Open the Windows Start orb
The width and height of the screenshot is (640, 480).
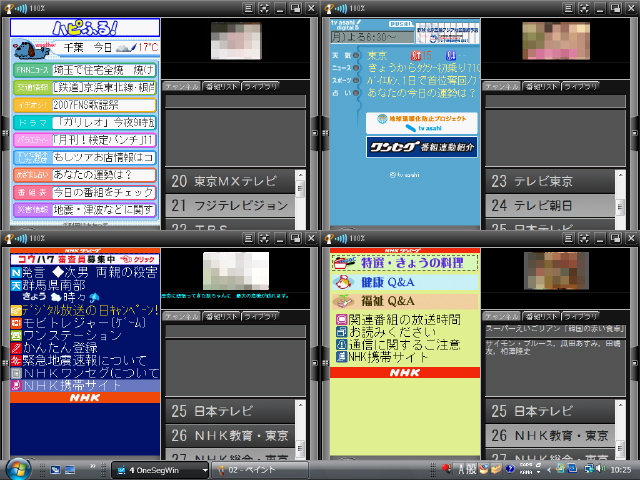point(17,469)
